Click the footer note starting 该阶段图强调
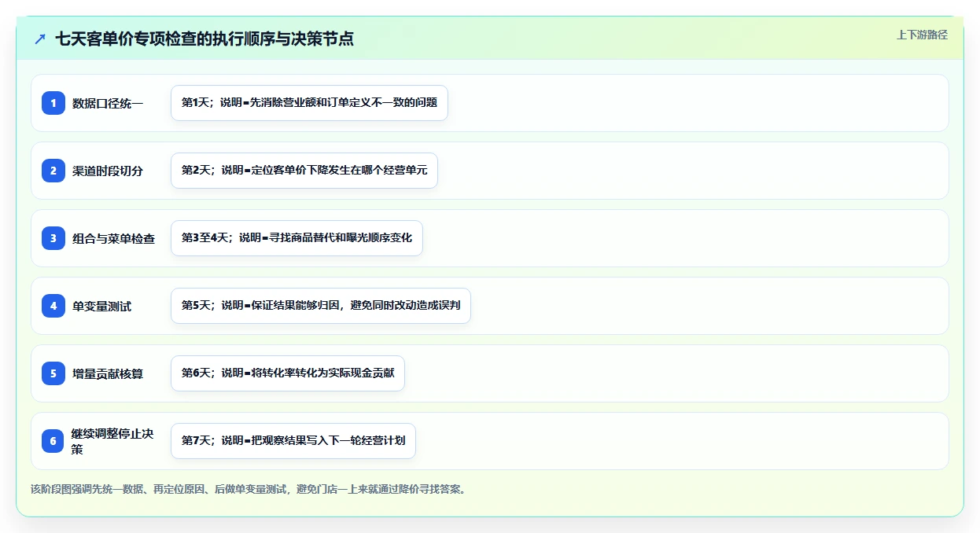980x533 pixels. (249, 489)
